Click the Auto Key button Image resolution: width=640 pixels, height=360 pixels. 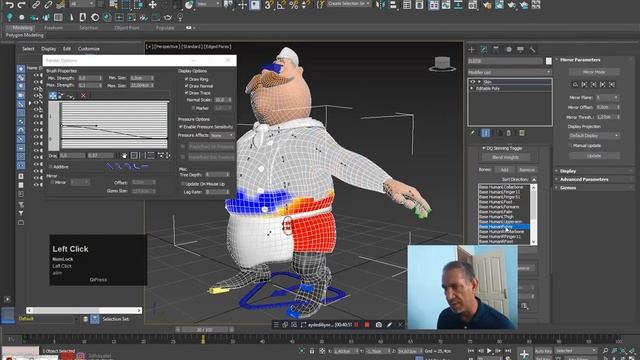(543, 351)
